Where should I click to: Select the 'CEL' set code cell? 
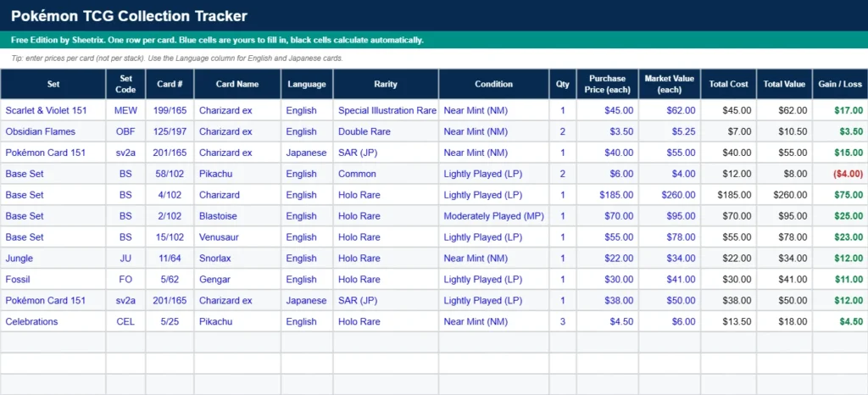click(125, 321)
